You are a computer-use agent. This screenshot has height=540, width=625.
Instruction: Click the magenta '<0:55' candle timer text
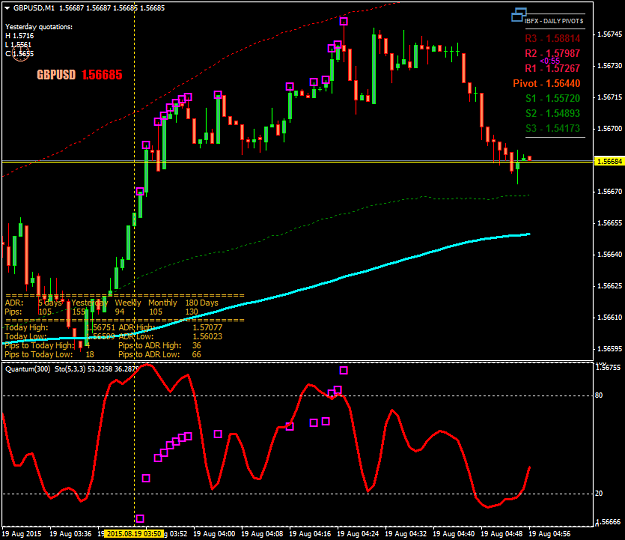(x=550, y=61)
